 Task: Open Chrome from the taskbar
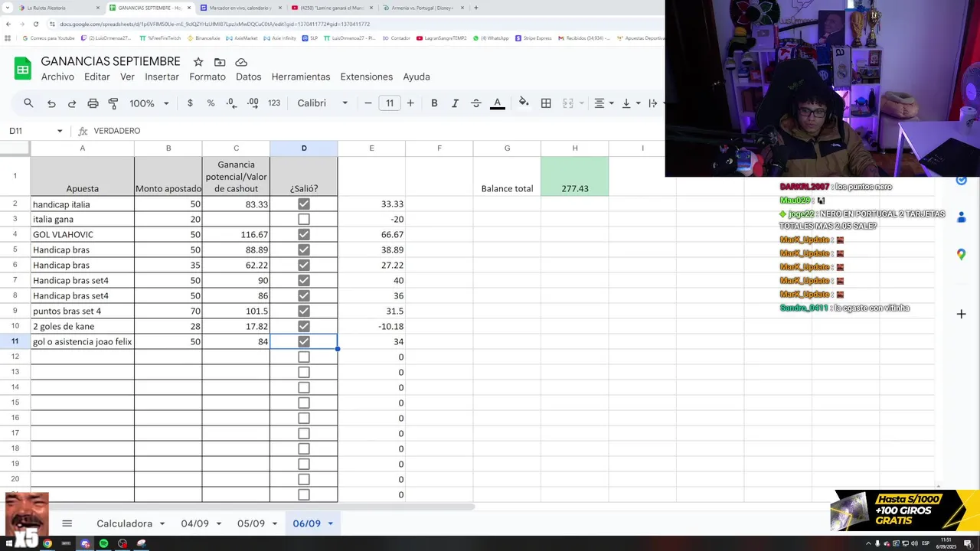(x=47, y=543)
